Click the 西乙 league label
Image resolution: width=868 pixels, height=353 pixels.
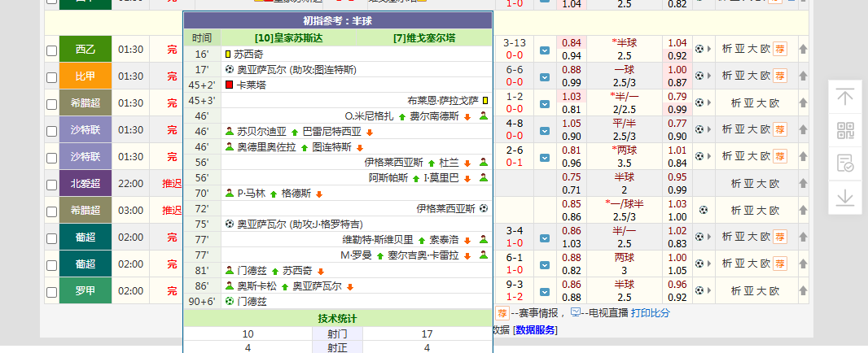coord(85,50)
